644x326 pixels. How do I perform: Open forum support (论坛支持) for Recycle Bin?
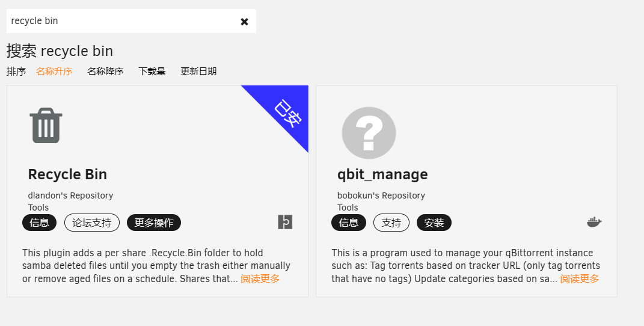click(92, 223)
